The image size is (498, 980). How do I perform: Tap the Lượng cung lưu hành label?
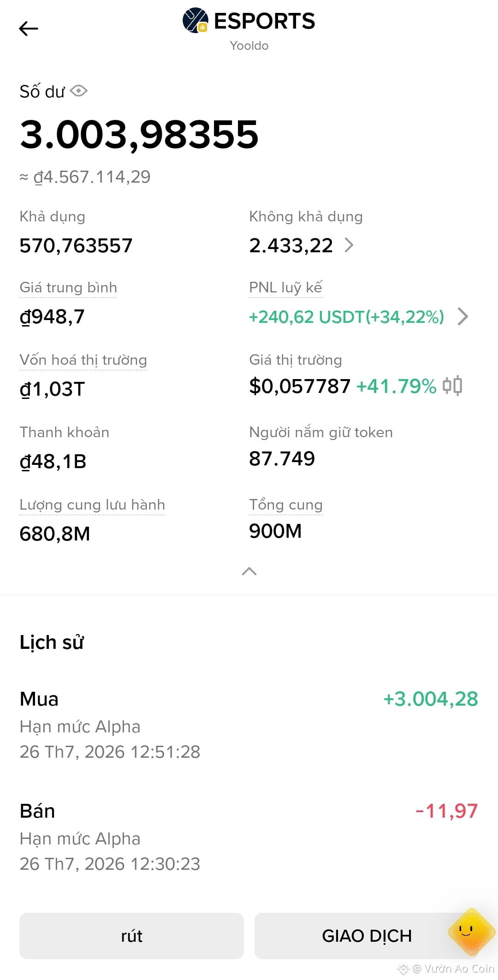[92, 505]
